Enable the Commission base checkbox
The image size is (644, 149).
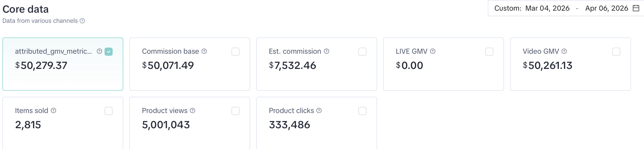pyautogui.click(x=235, y=52)
